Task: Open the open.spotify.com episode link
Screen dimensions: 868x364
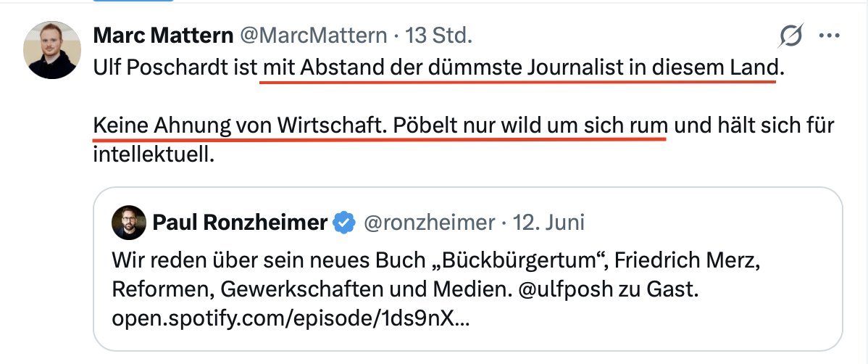Action: click(x=291, y=318)
